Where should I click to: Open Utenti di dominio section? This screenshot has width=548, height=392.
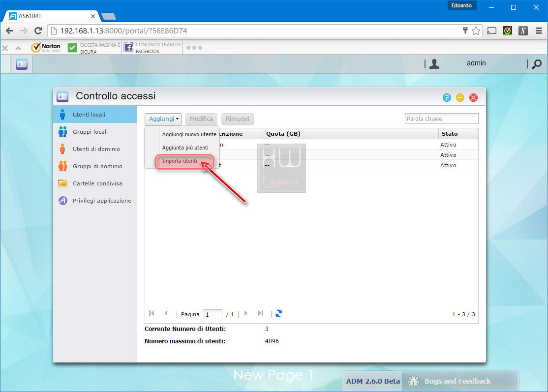(x=95, y=149)
